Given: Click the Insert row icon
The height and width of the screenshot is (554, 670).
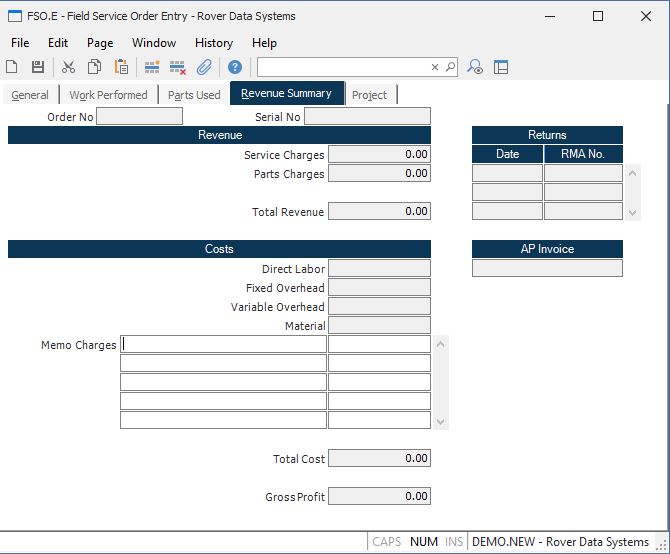Looking at the screenshot, I should 152,67.
